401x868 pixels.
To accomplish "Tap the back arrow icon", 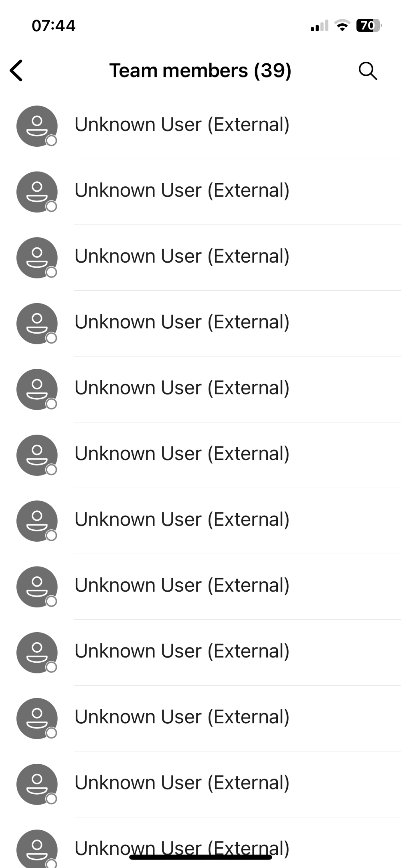I will pos(16,71).
